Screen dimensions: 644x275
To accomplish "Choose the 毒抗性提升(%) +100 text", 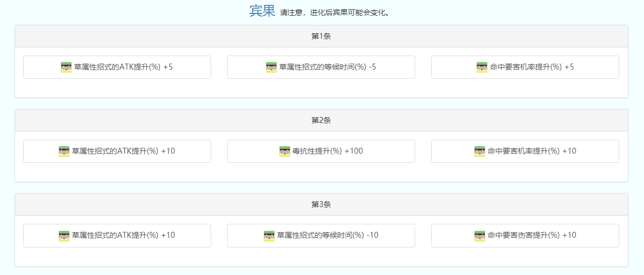I will 328,151.
